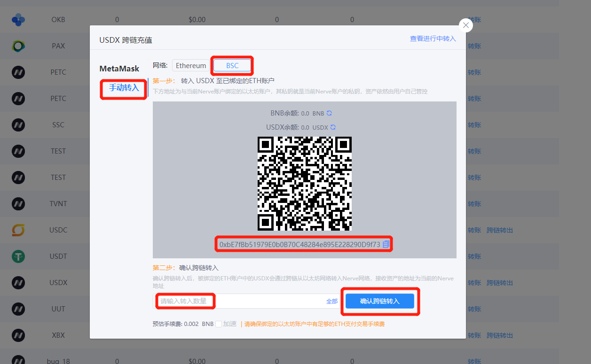Click 全部 to fill entire amount
The height and width of the screenshot is (364, 591).
332,301
